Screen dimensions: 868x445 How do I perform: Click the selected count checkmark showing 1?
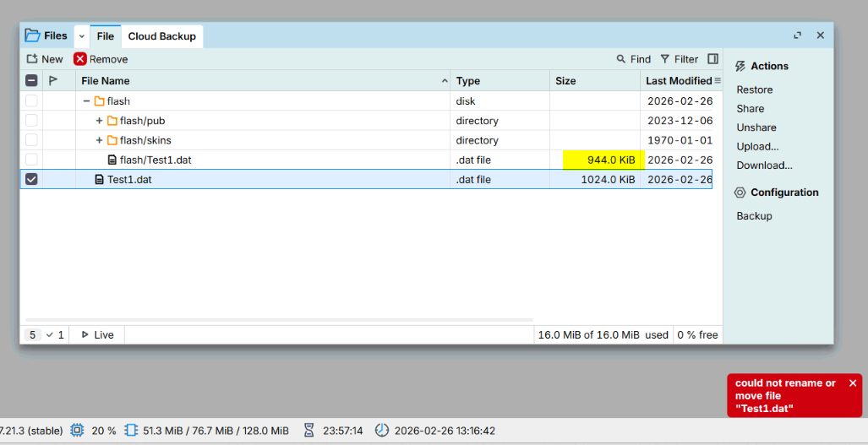(x=55, y=335)
